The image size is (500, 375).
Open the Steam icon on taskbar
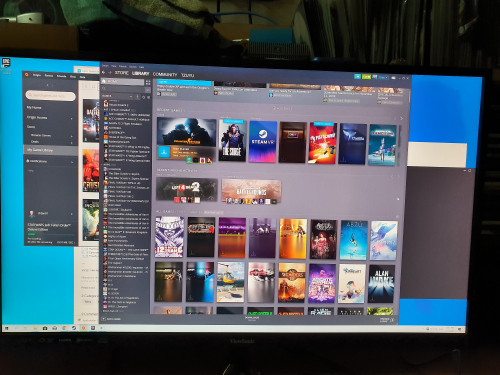(x=74, y=328)
